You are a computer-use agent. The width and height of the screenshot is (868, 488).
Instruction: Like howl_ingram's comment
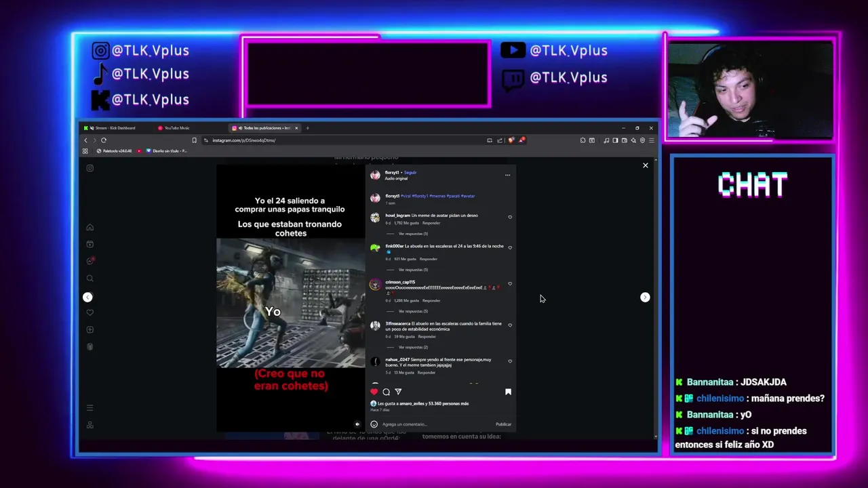click(x=510, y=218)
